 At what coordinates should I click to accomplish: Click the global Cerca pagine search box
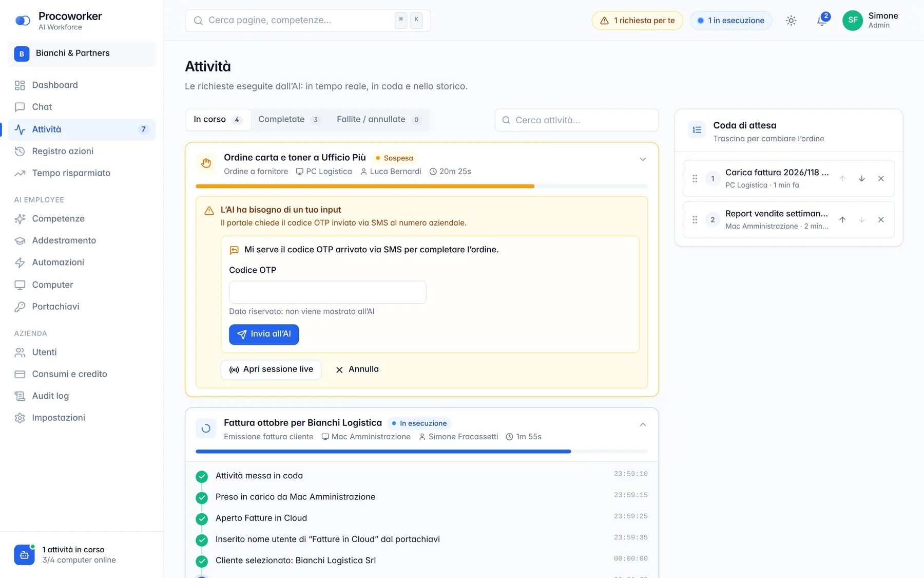tap(307, 21)
